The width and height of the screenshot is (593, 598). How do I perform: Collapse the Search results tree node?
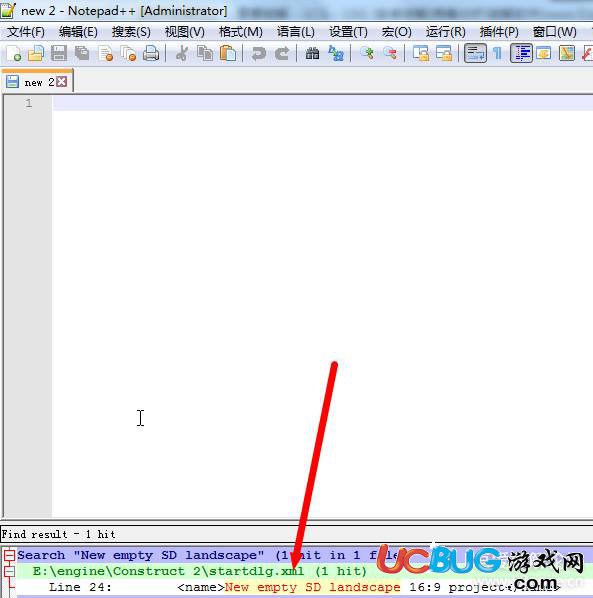point(9,555)
